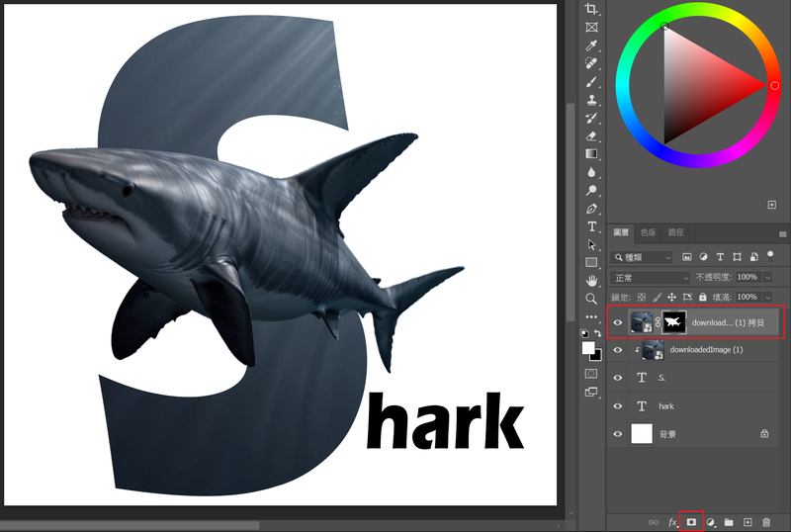Switch to the 路徑 tab
The width and height of the screenshot is (791, 532).
click(675, 232)
